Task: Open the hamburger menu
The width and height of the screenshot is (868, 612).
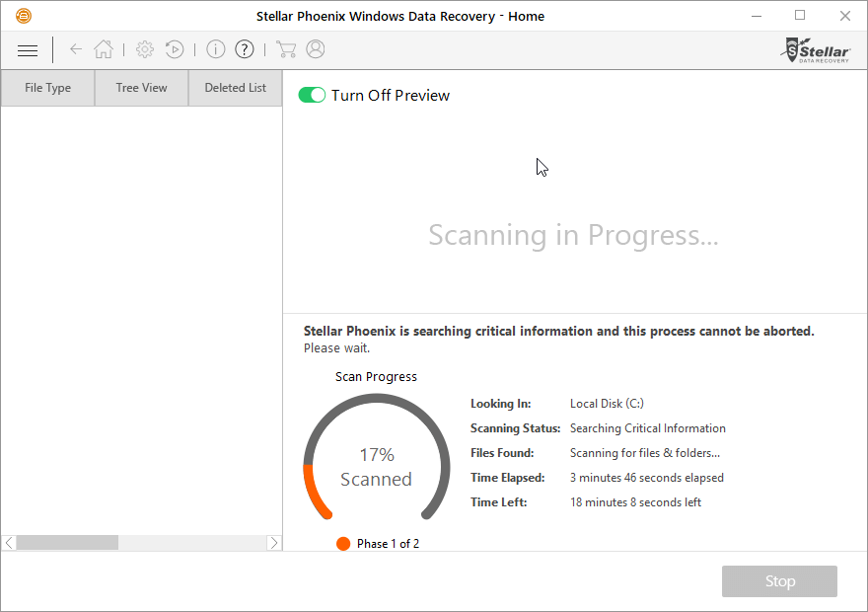Action: pyautogui.click(x=28, y=50)
